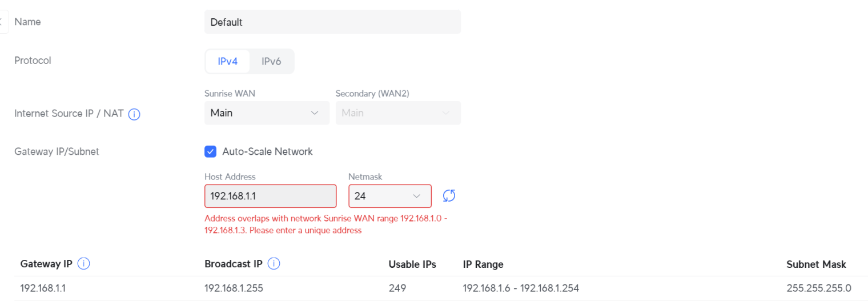Click the Subnet Mask column header
The width and height of the screenshot is (868, 305).
(x=816, y=264)
